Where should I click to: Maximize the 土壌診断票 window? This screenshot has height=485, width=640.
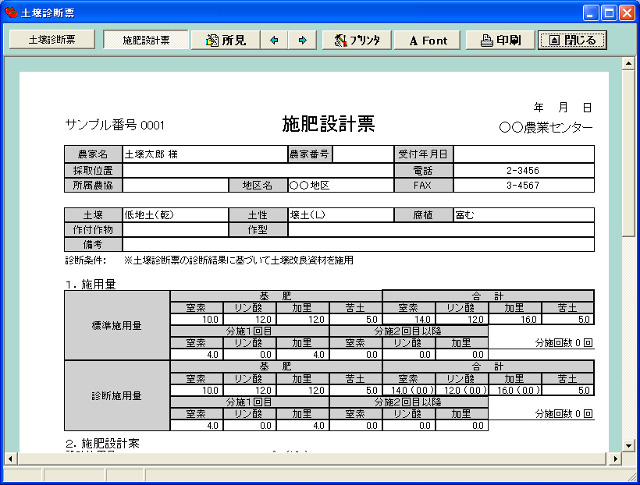point(608,11)
